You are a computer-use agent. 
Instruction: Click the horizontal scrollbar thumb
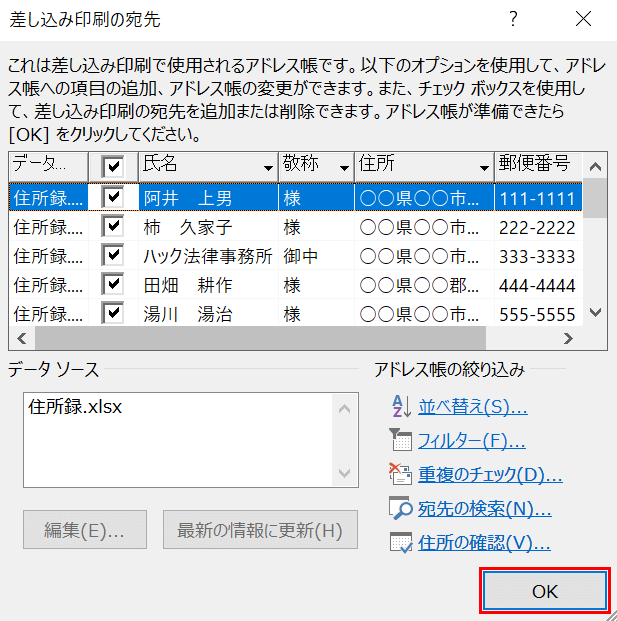[x=260, y=338]
